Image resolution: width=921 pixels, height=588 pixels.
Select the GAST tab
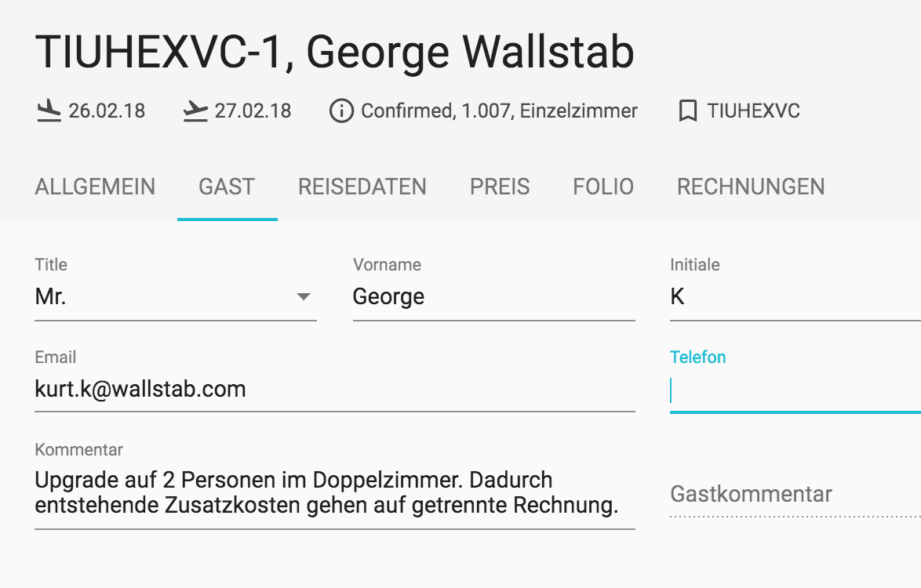coord(227,187)
